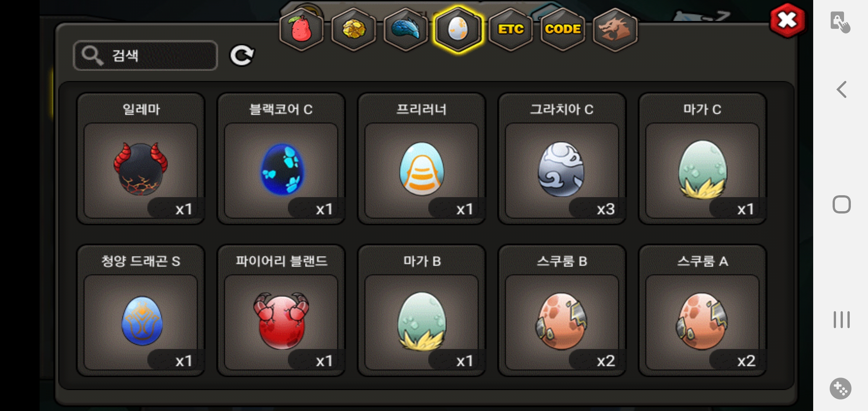Select the 파이어리 블랜드 red egg
Screen dimensions: 868x411
(x=281, y=311)
